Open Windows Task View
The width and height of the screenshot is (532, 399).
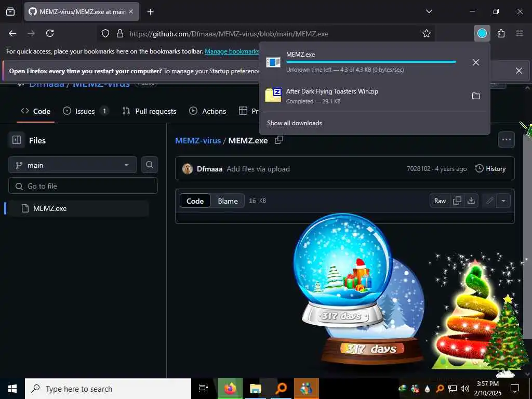click(x=204, y=389)
